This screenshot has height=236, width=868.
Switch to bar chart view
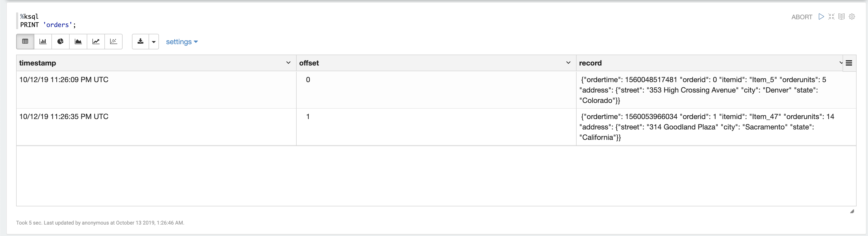pos(43,42)
